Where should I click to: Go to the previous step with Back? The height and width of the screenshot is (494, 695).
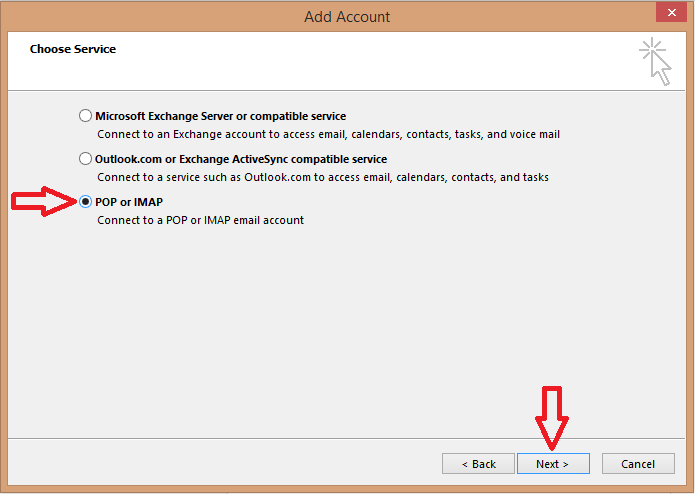pos(478,464)
